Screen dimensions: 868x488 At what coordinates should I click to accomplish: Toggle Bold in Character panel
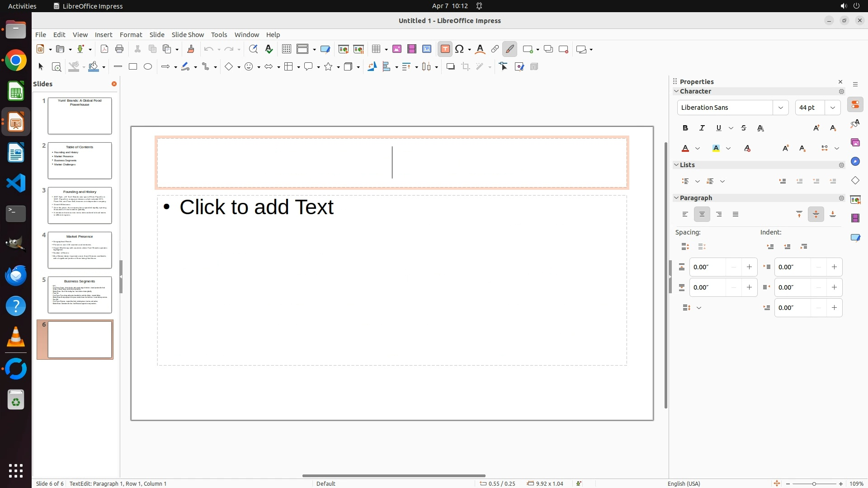(x=685, y=128)
